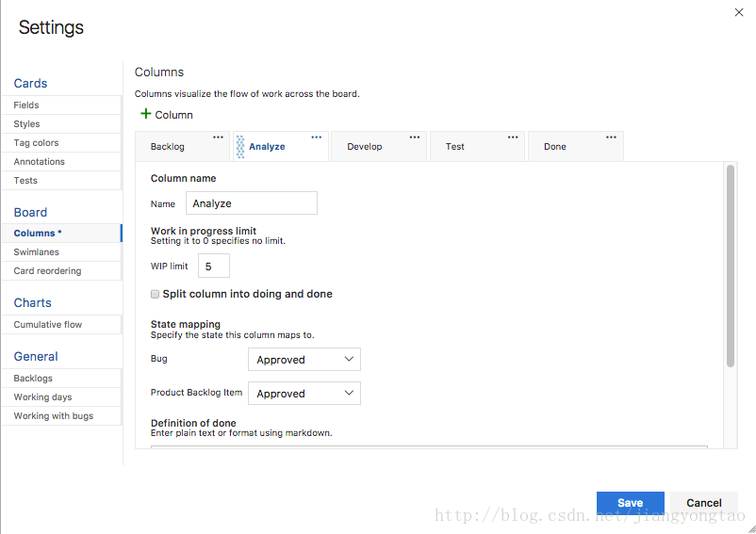
Task: Open the Working with bugs settings
Action: click(61, 415)
